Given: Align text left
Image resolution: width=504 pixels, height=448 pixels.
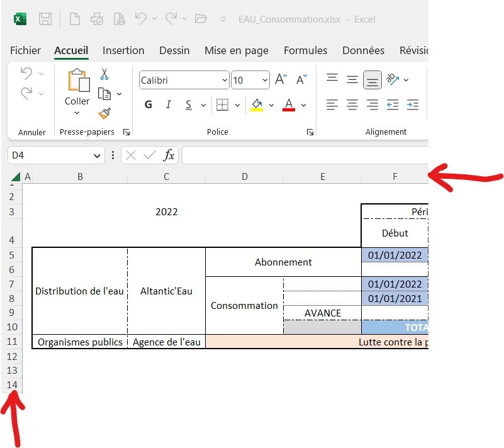Looking at the screenshot, I should pos(332,105).
